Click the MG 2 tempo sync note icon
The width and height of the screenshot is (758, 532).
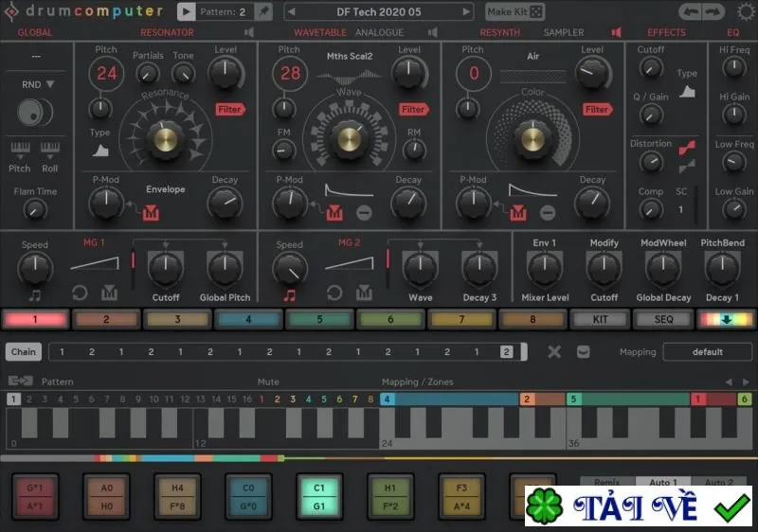tap(290, 295)
